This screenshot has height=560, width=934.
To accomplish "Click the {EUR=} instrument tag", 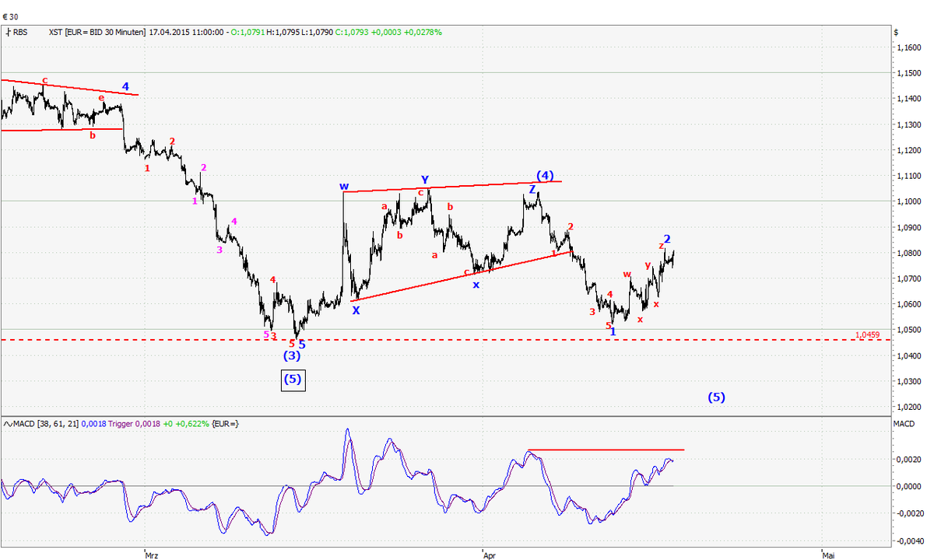I will tap(225, 423).
